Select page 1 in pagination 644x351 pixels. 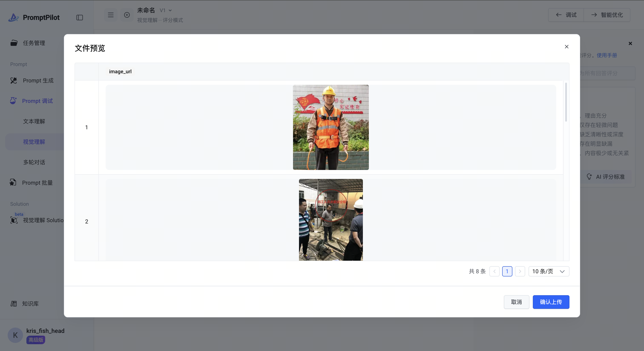tap(507, 271)
